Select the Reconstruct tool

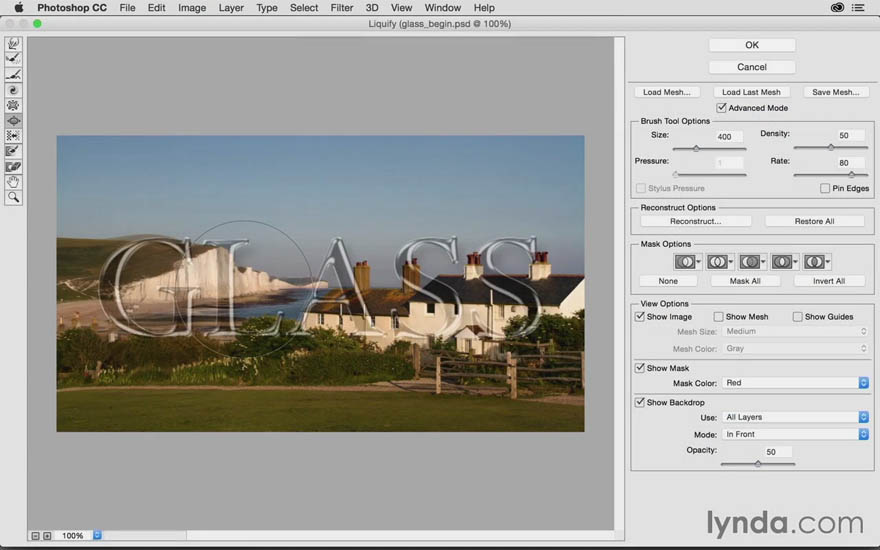13,59
